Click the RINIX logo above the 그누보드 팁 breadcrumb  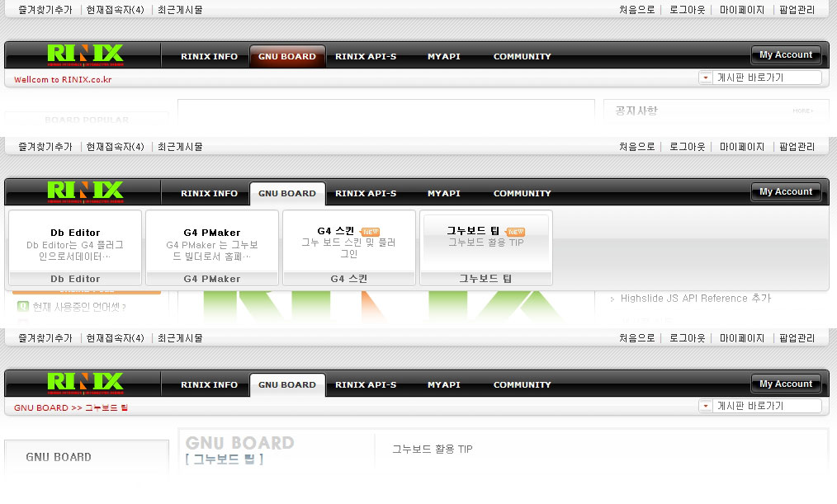click(x=85, y=384)
